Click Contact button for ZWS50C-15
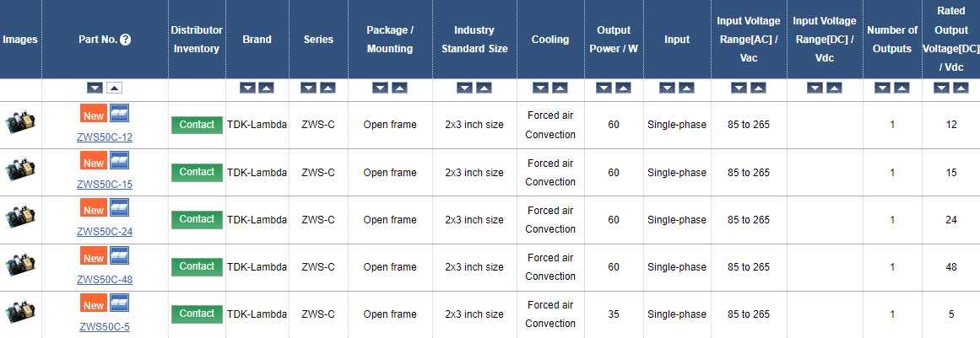The width and height of the screenshot is (980, 338). point(197,172)
